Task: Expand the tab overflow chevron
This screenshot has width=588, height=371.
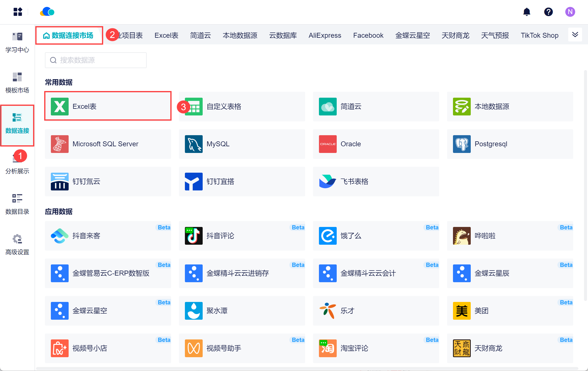Action: 575,35
